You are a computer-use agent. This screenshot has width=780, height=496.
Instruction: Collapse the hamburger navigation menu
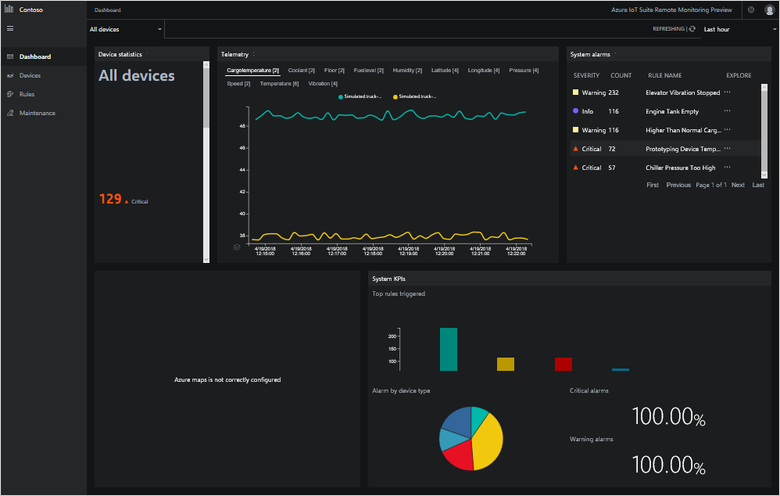click(x=10, y=29)
